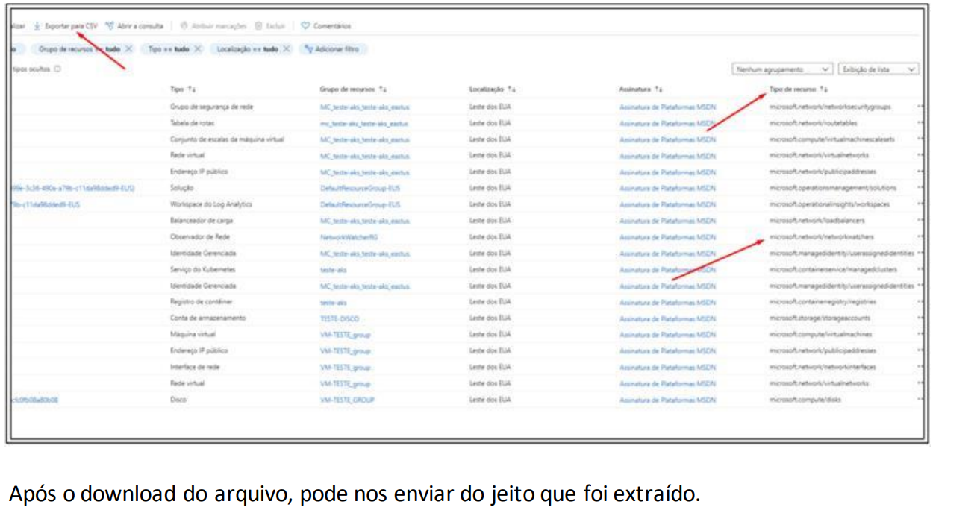
Task: Remove the Grupo de recursos filter via X
Action: 129,49
